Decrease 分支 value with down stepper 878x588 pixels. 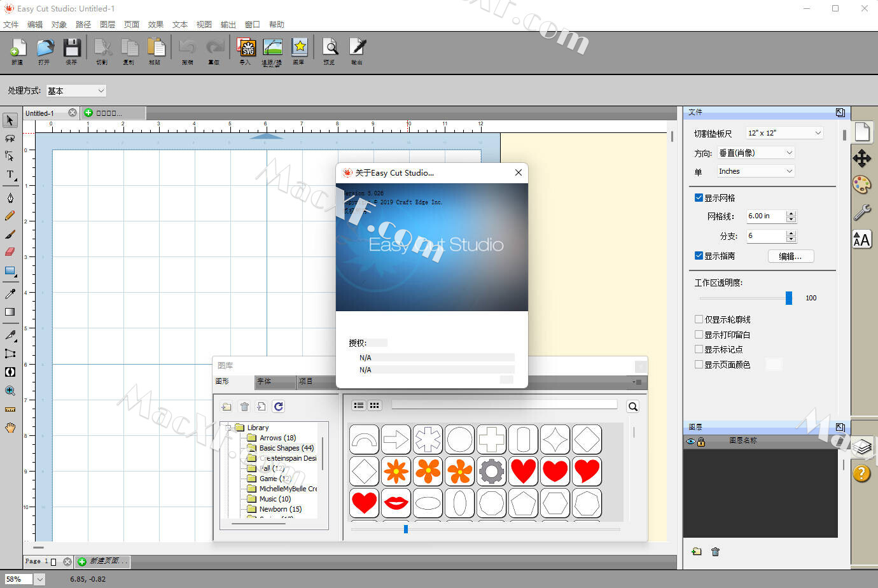coord(791,239)
